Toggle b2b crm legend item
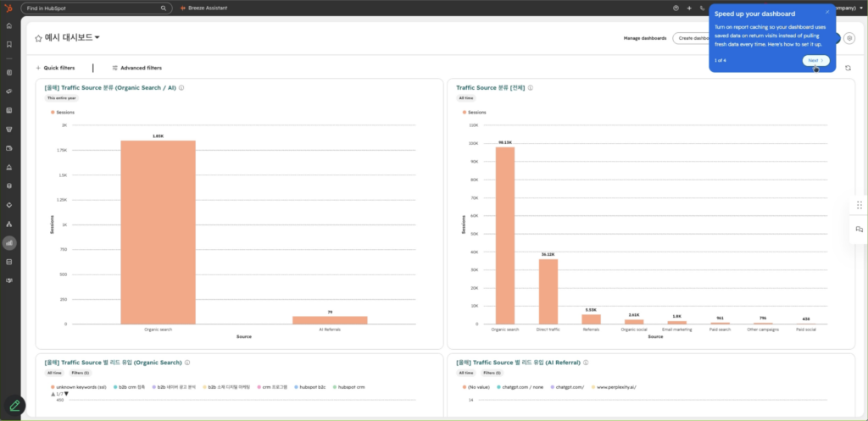This screenshot has width=868, height=421. point(130,387)
